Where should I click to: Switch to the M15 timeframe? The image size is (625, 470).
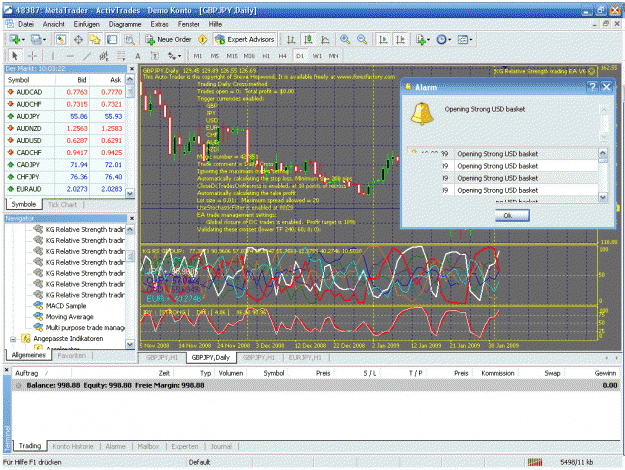(232, 56)
